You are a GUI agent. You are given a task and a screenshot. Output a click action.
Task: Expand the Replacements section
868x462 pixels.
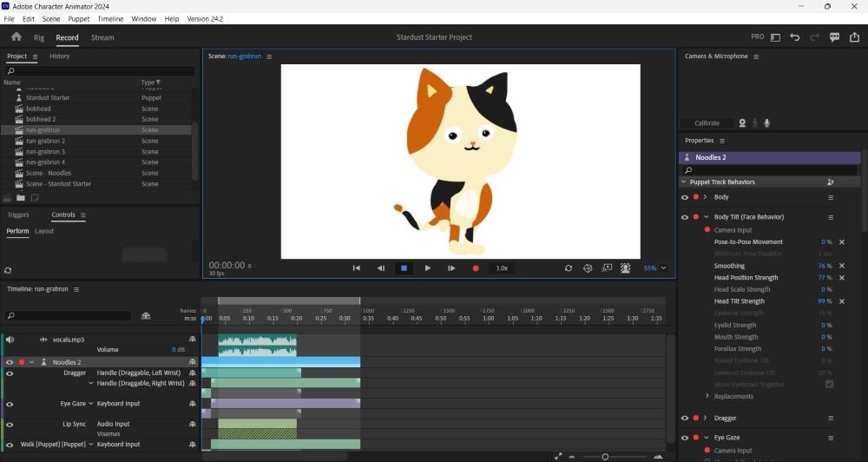[707, 396]
